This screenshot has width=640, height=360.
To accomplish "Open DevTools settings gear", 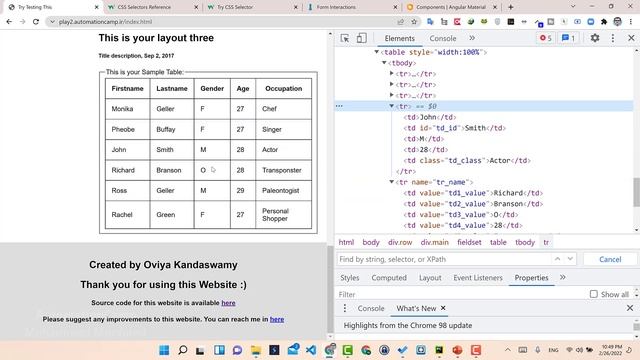I will pyautogui.click(x=595, y=38).
